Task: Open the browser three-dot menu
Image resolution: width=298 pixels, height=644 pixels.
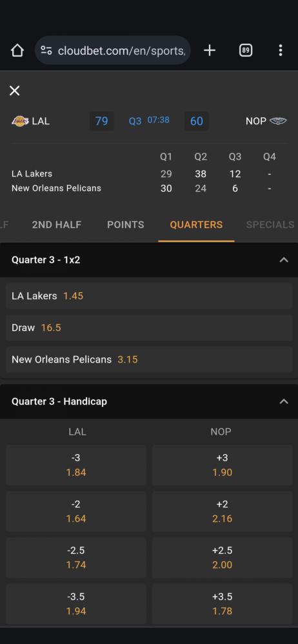Action: (x=281, y=50)
